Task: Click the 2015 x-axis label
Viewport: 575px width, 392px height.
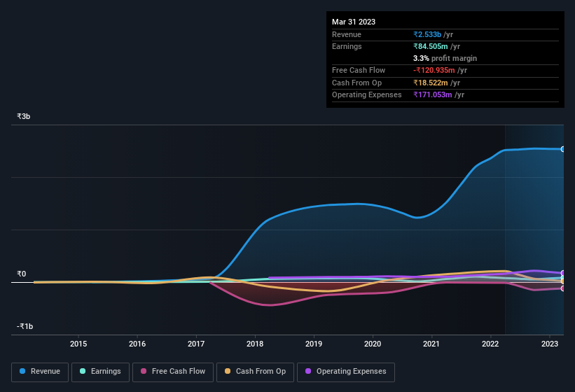Action: [x=78, y=344]
